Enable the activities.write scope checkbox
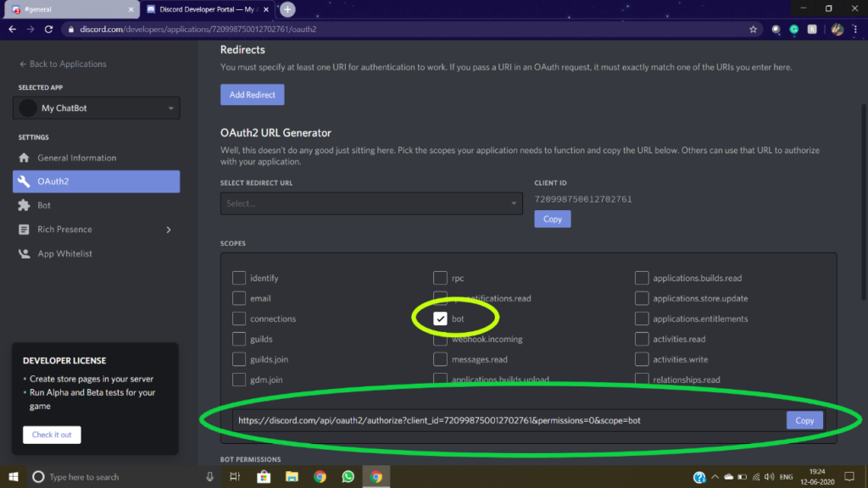The width and height of the screenshot is (868, 488). pyautogui.click(x=642, y=359)
